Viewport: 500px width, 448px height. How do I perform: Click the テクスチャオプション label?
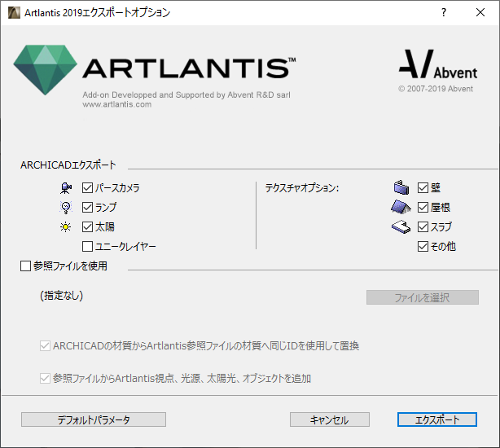pyautogui.click(x=302, y=188)
